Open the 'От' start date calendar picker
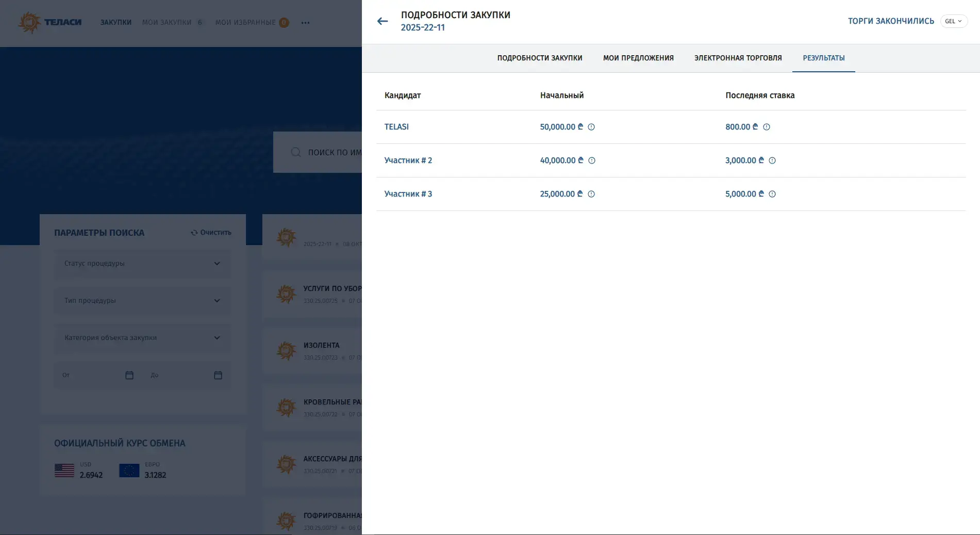Screen dimensions: 980x535 tap(129, 375)
